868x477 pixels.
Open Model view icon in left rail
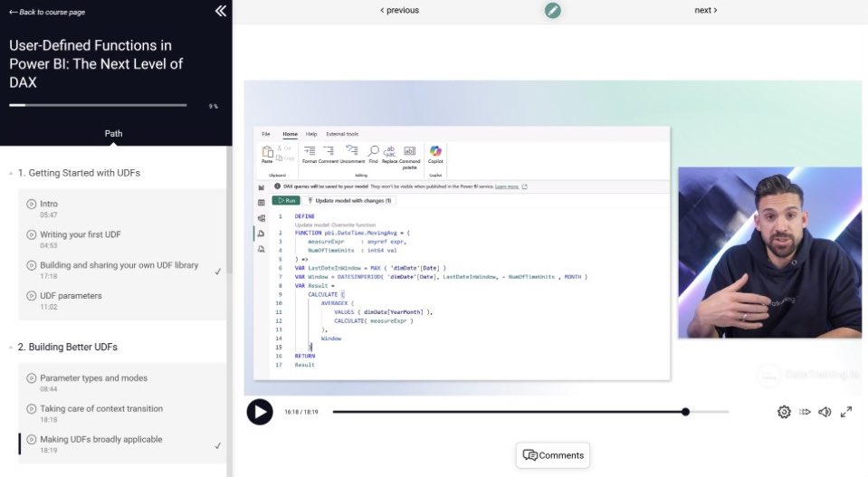(x=262, y=218)
